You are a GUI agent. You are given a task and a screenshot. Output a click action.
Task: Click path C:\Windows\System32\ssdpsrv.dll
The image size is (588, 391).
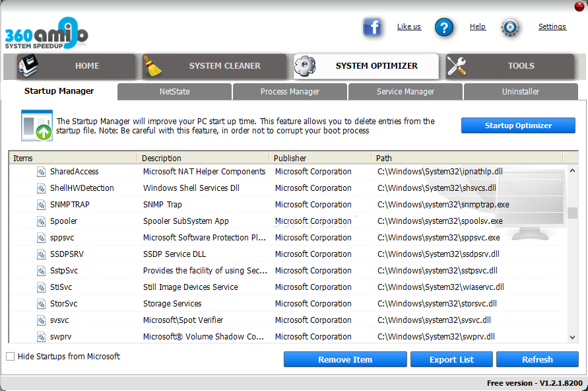(x=438, y=254)
